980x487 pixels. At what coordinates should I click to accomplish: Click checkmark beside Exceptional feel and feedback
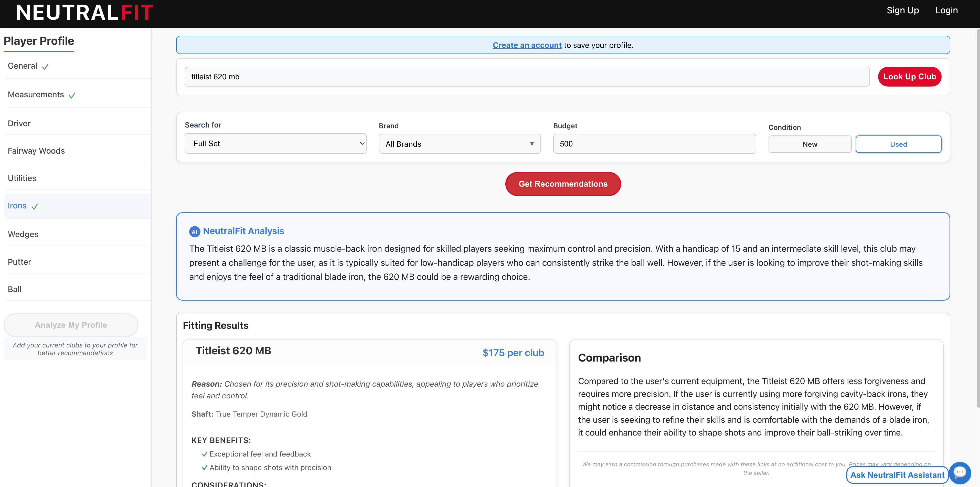205,454
